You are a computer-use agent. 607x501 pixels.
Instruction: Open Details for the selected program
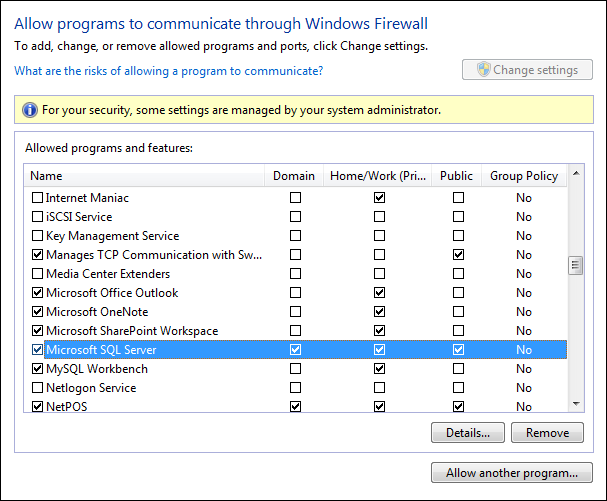[x=468, y=432]
